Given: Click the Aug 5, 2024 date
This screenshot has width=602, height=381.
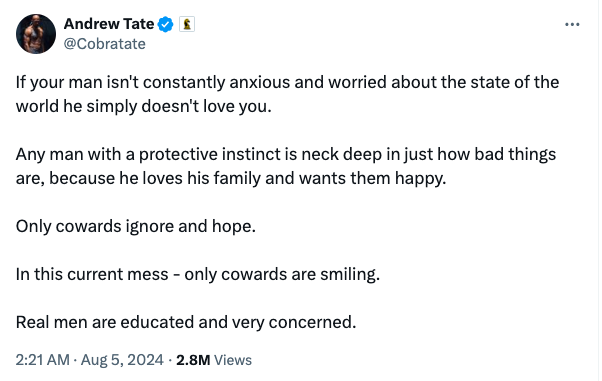Looking at the screenshot, I should (x=122, y=360).
